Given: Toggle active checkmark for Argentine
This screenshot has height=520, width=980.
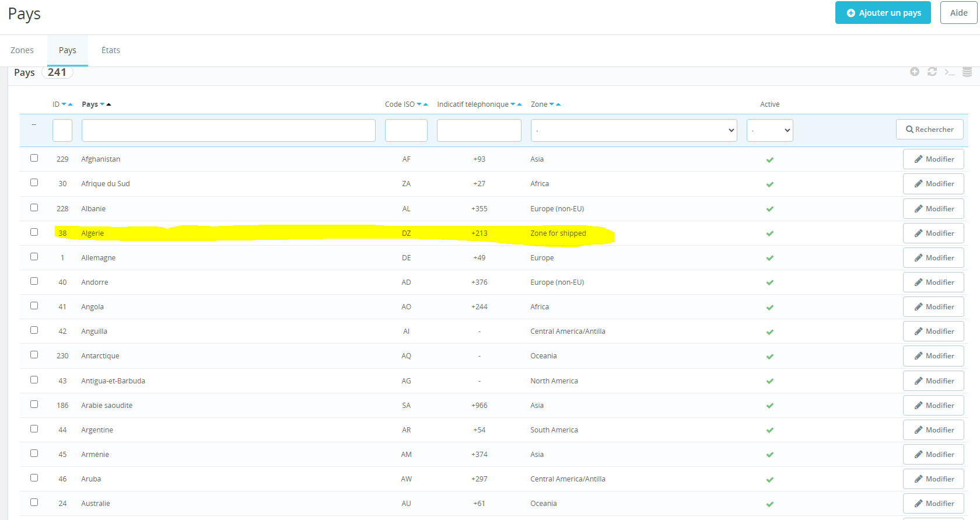Looking at the screenshot, I should coord(770,430).
